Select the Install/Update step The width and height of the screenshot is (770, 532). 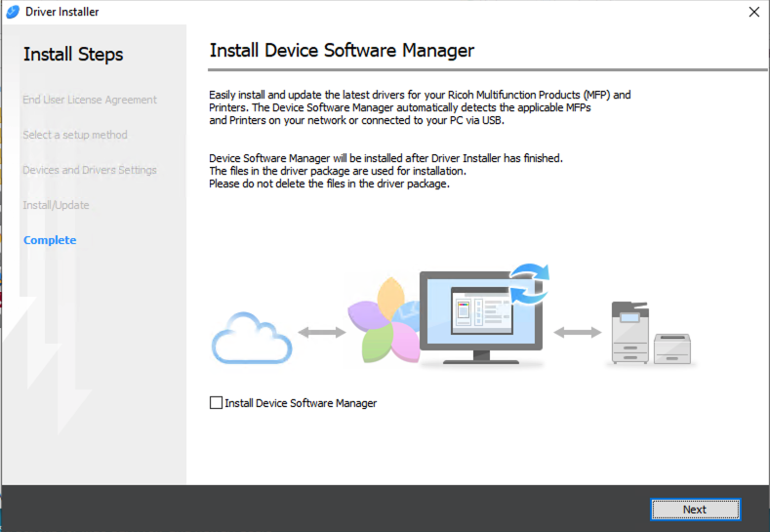coord(56,205)
